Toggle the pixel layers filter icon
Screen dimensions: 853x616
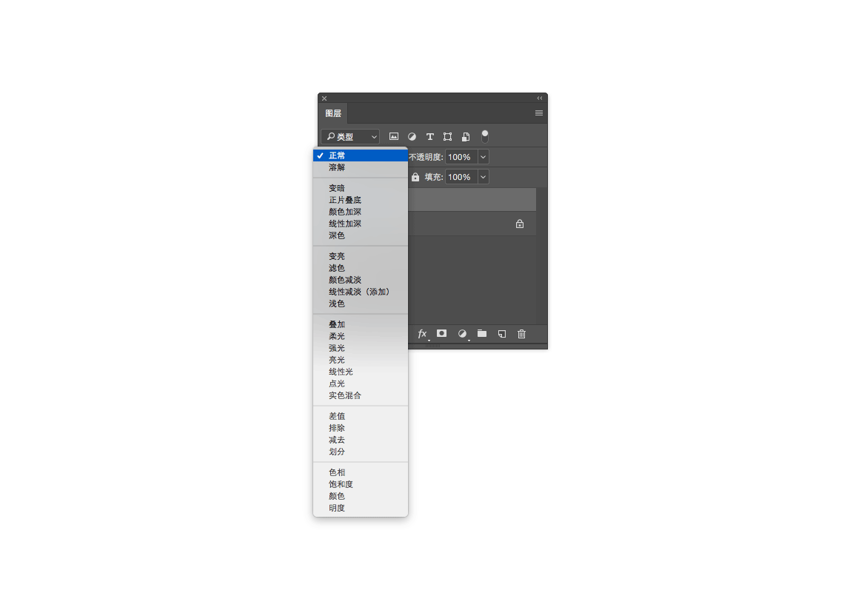coord(393,136)
